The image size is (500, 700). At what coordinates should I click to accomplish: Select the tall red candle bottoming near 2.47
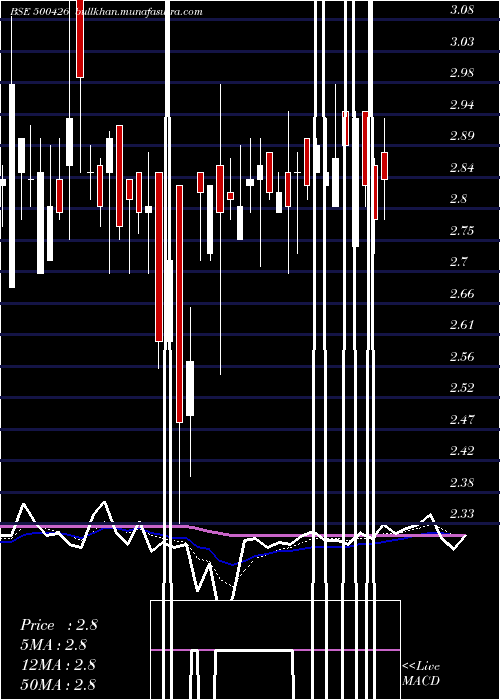pyautogui.click(x=179, y=304)
